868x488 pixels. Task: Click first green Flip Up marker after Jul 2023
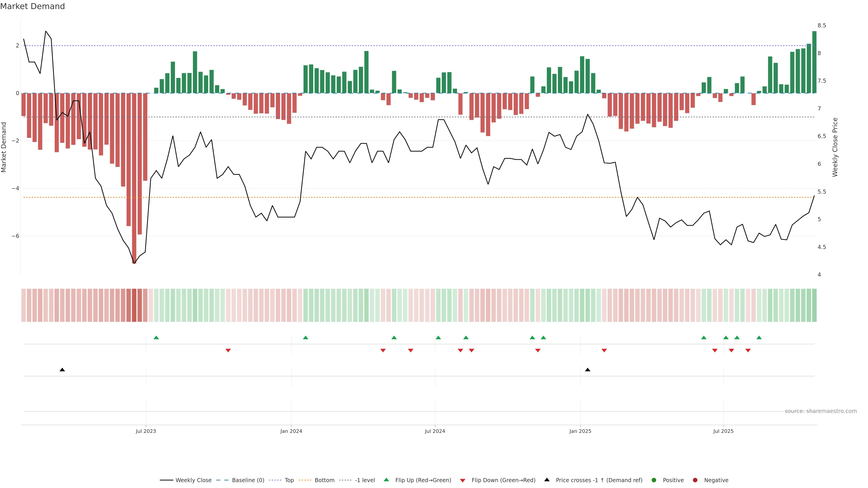(x=156, y=338)
